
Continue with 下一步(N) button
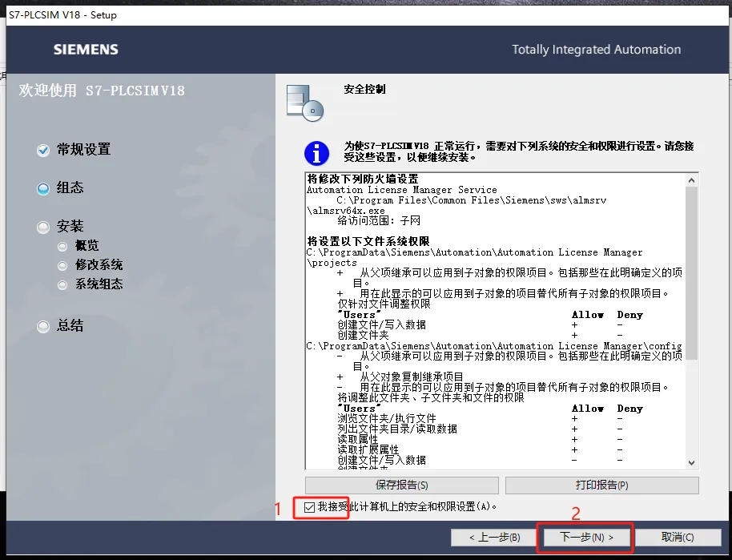click(586, 537)
